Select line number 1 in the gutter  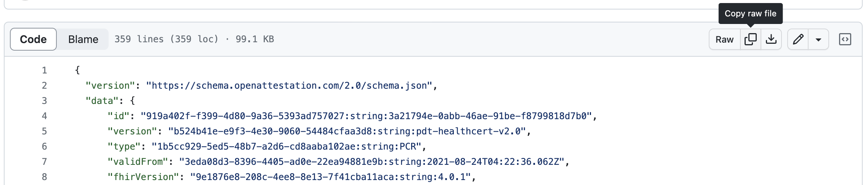pyautogui.click(x=45, y=70)
